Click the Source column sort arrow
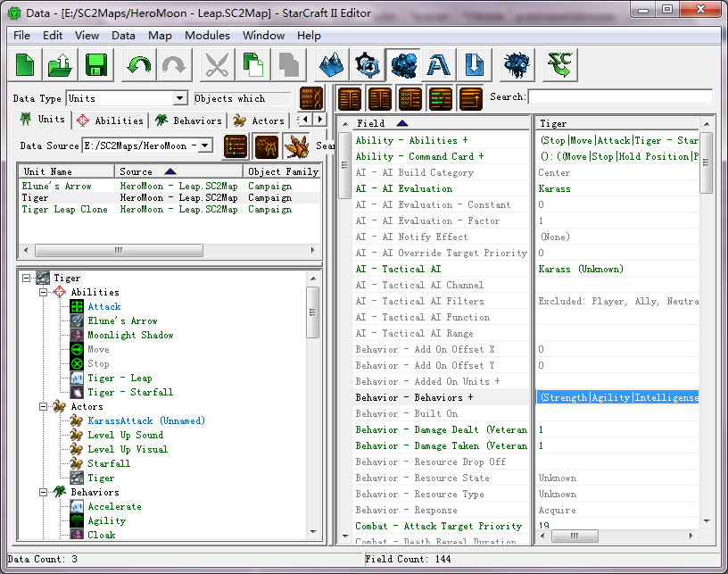 click(170, 171)
